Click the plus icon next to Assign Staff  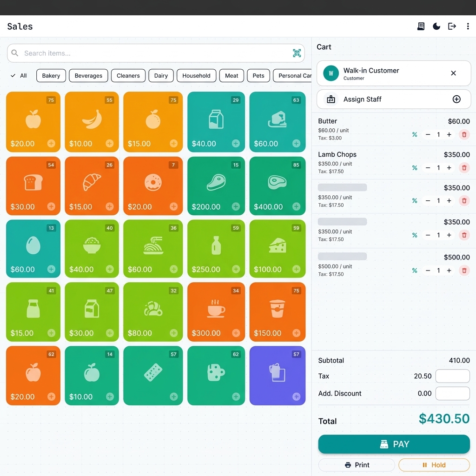[456, 99]
